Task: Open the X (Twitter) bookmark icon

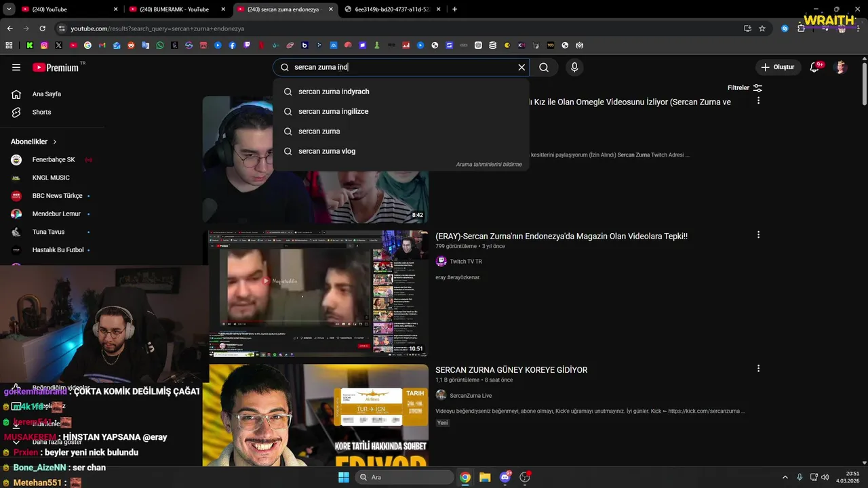Action: [58, 45]
